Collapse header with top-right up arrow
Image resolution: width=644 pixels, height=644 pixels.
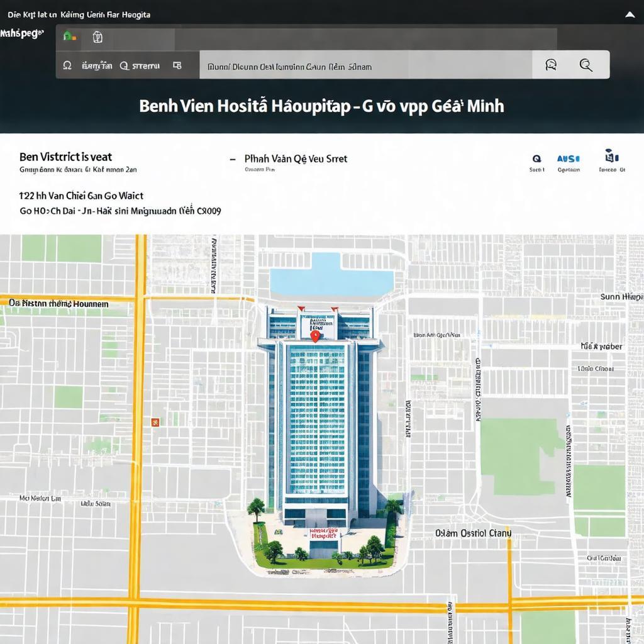coord(630,15)
